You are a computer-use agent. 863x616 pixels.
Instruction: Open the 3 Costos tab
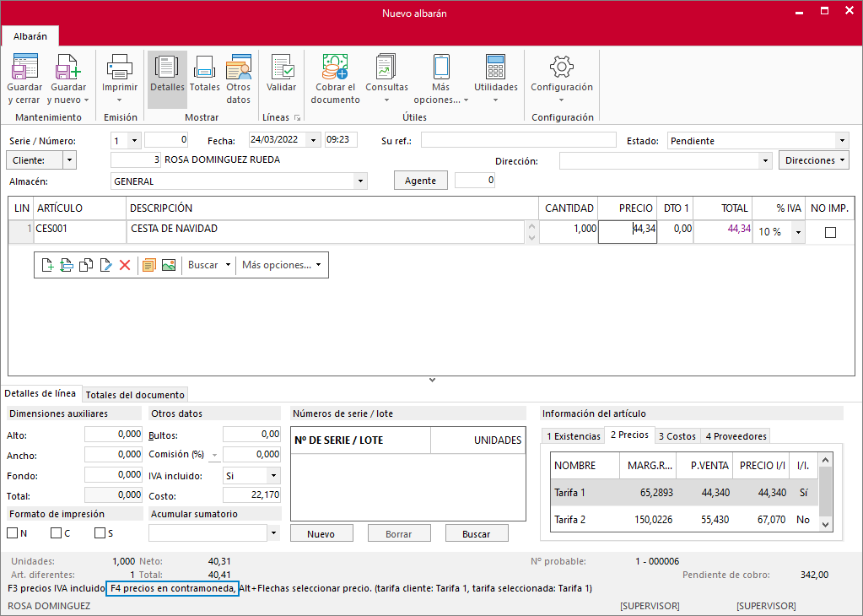(x=677, y=436)
